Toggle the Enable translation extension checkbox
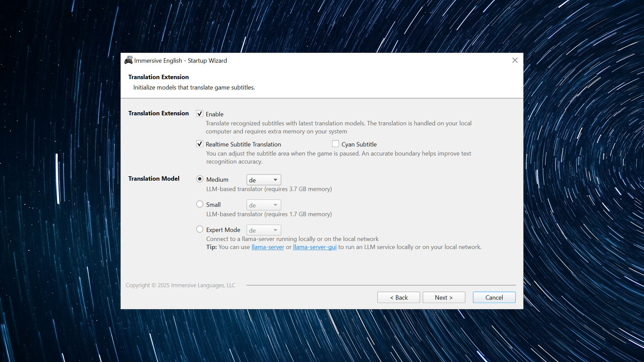 (200, 114)
